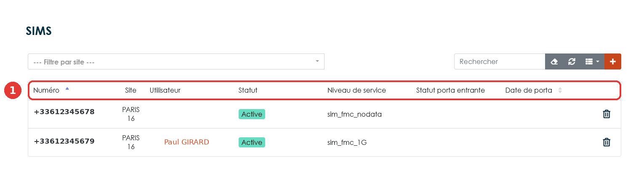Sort by Date de porta arrows
Viewport: 644px width, 179px height.
tap(560, 90)
